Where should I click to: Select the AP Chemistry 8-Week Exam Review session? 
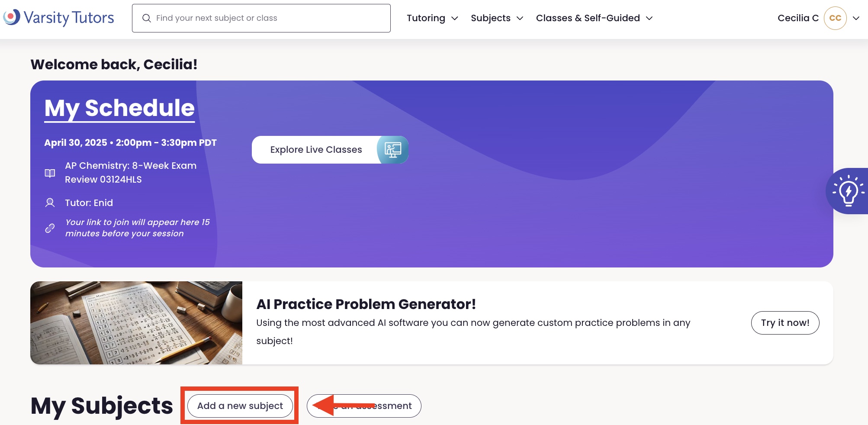131,172
